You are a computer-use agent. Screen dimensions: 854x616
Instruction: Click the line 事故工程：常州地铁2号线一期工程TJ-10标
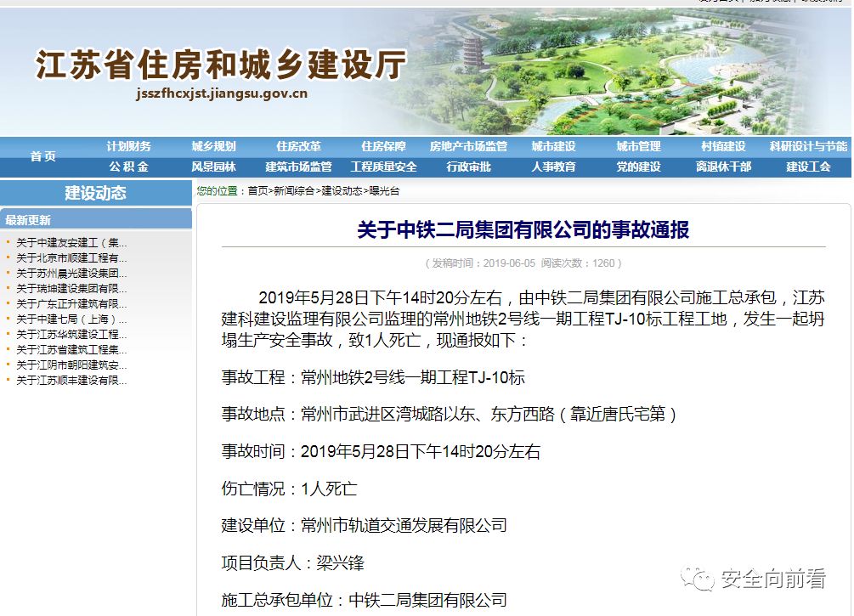pos(373,377)
